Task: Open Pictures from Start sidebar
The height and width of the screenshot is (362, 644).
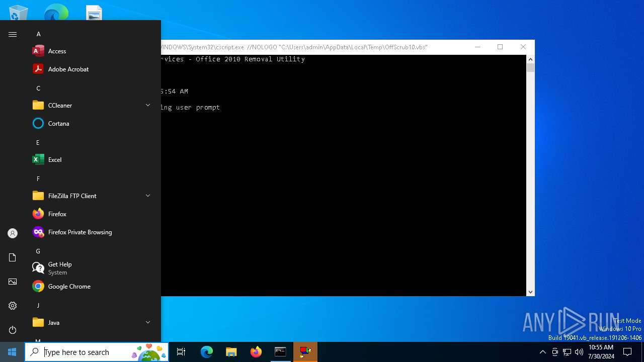Action: [13, 282]
